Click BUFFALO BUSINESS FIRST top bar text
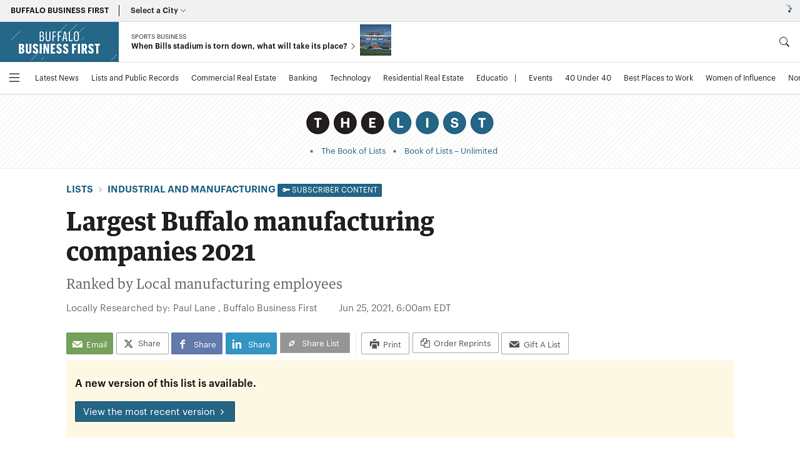The width and height of the screenshot is (800, 450). 60,10
